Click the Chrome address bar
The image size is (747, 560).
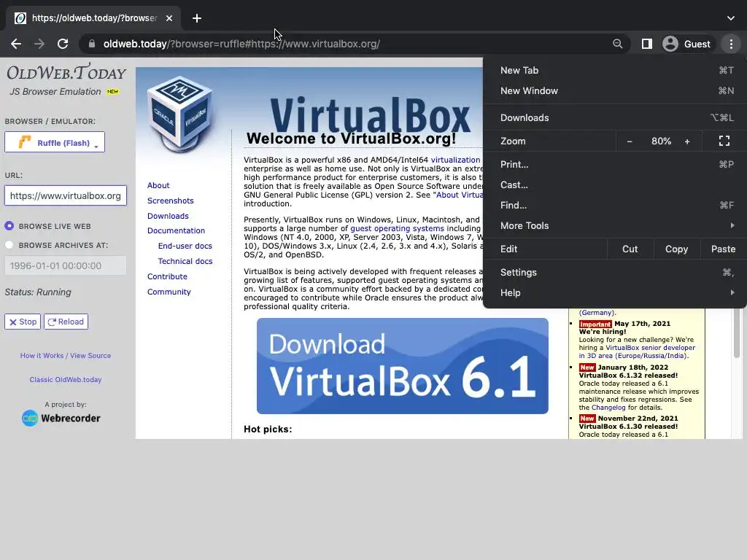click(355, 44)
